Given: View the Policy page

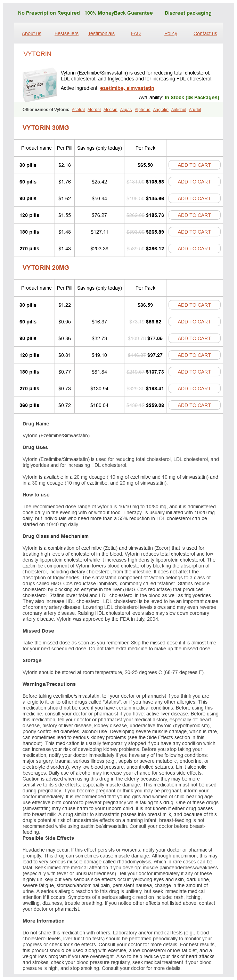Looking at the screenshot, I should click(x=171, y=33).
